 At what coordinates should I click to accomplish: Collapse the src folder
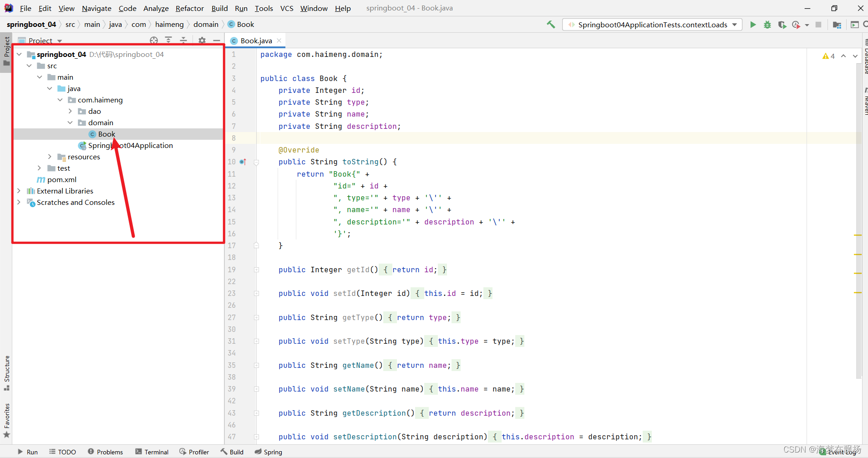[30, 66]
